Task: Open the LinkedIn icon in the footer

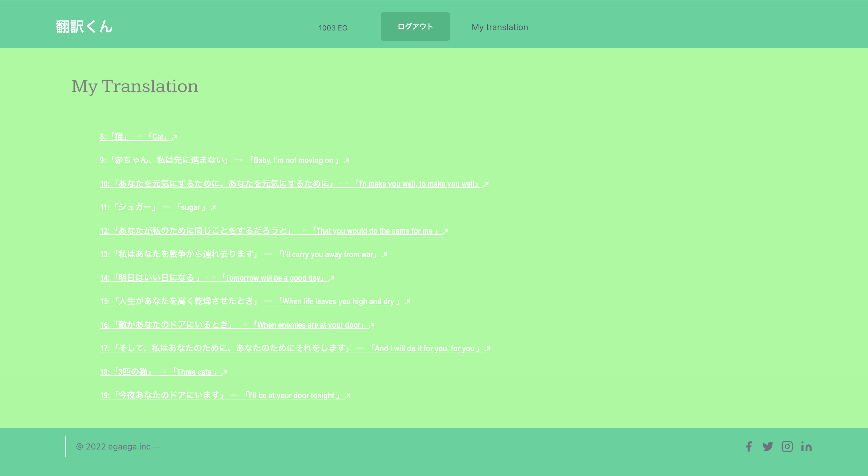Action: pyautogui.click(x=806, y=446)
